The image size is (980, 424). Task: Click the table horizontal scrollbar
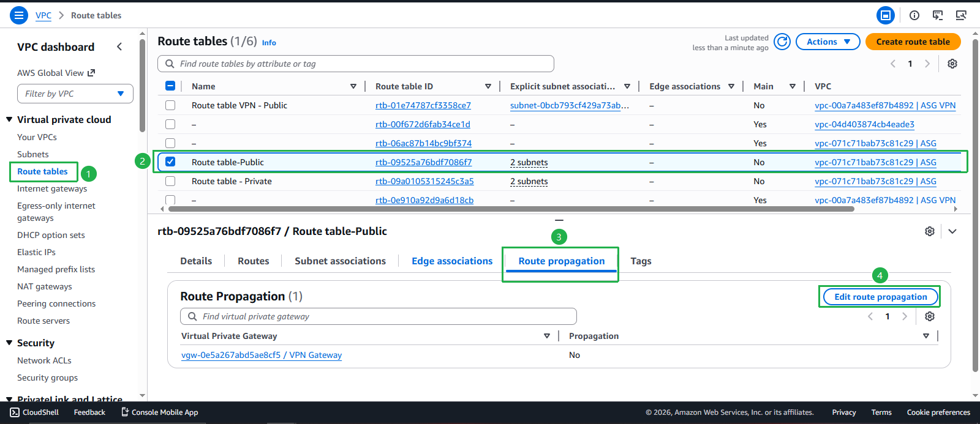point(511,209)
